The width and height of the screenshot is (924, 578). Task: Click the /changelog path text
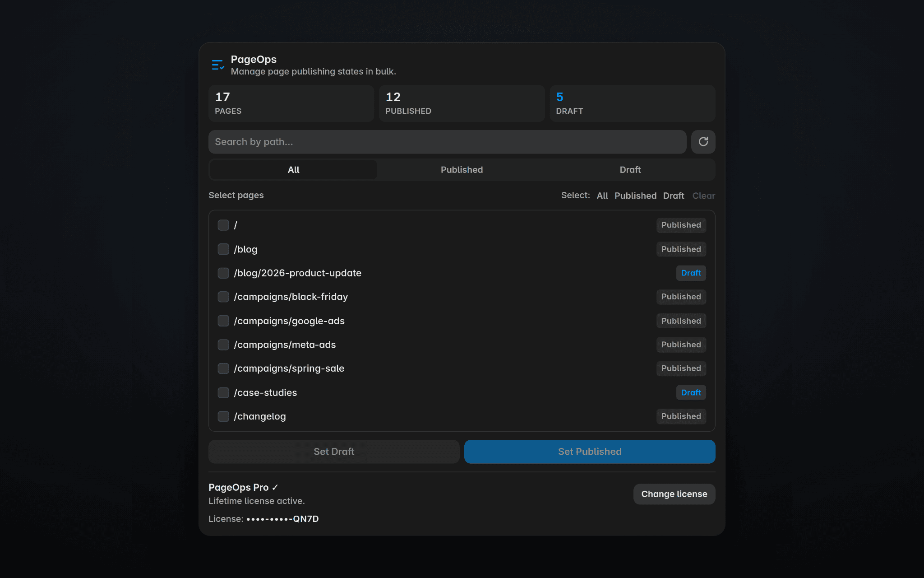click(x=260, y=416)
